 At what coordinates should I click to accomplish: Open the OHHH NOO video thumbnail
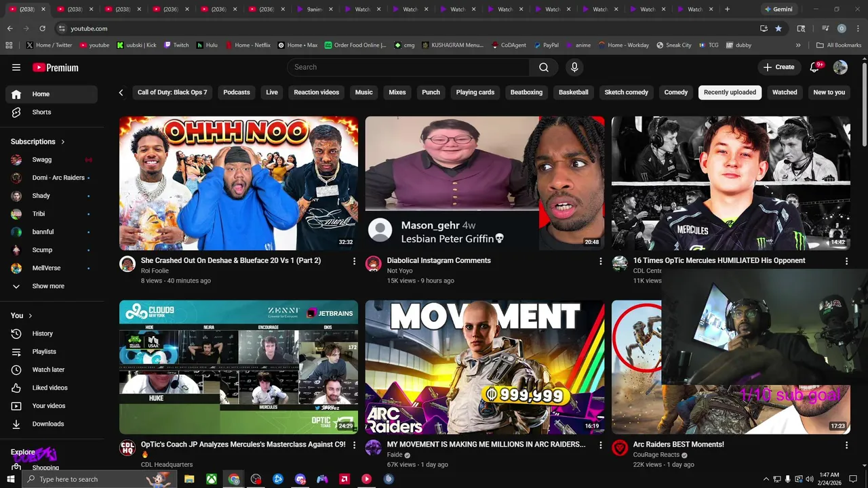[239, 183]
